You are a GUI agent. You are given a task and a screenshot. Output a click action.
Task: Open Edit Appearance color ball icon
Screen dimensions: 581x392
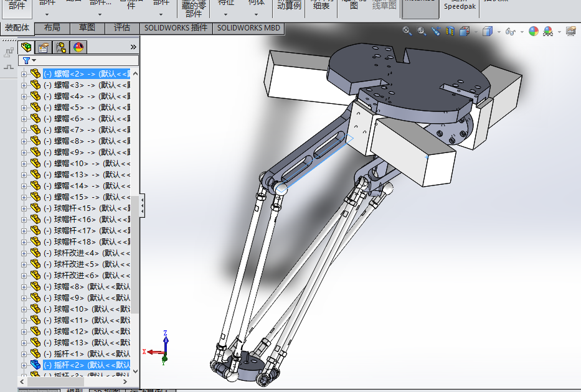533,31
